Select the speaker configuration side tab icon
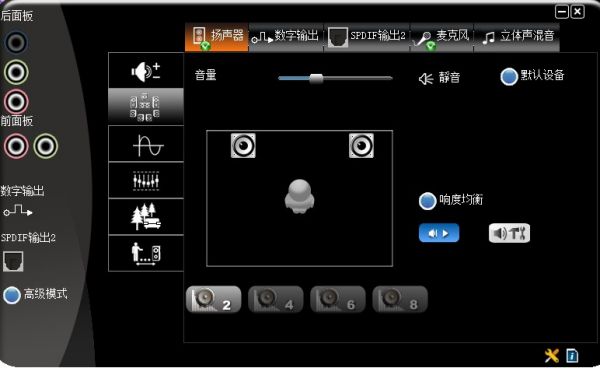 [146, 107]
